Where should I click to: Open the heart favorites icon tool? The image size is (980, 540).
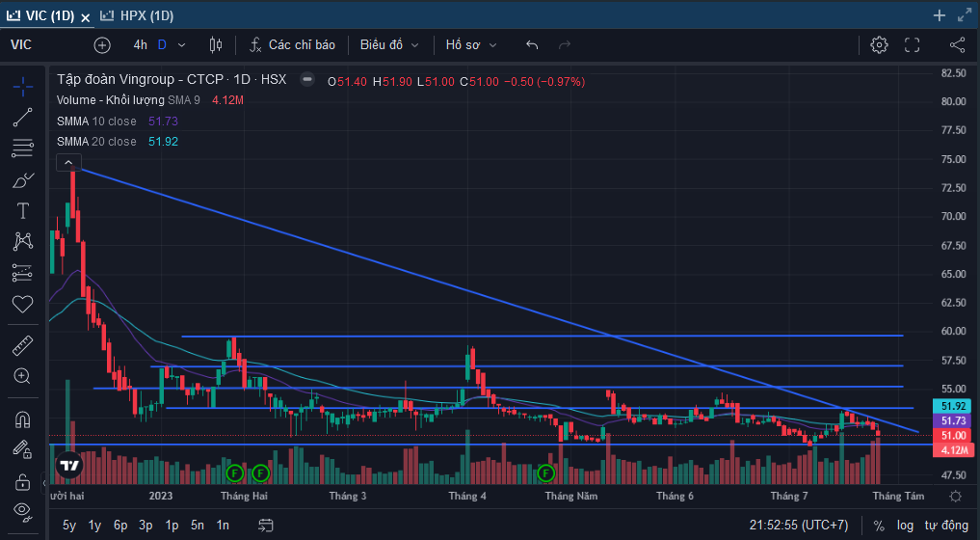[x=22, y=304]
